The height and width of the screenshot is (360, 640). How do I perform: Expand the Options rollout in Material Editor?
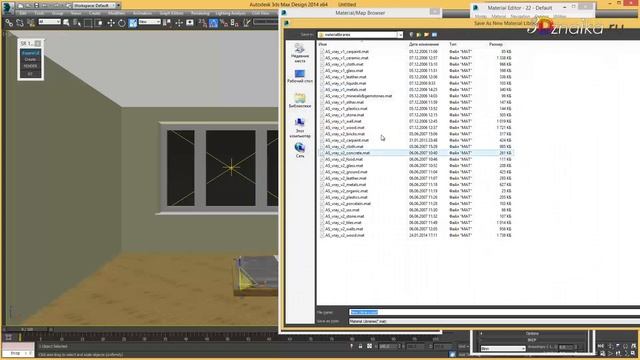tap(532, 333)
